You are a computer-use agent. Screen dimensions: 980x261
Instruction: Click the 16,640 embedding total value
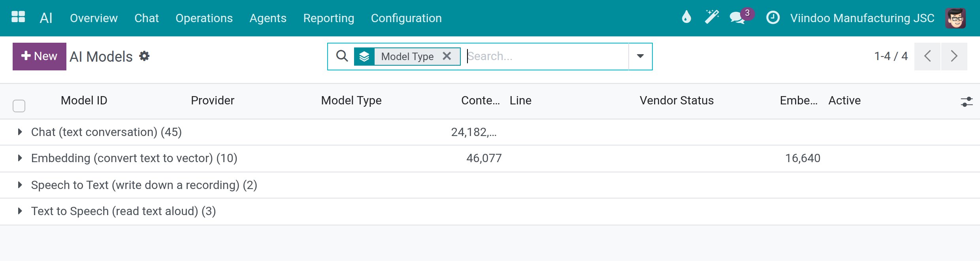click(803, 158)
